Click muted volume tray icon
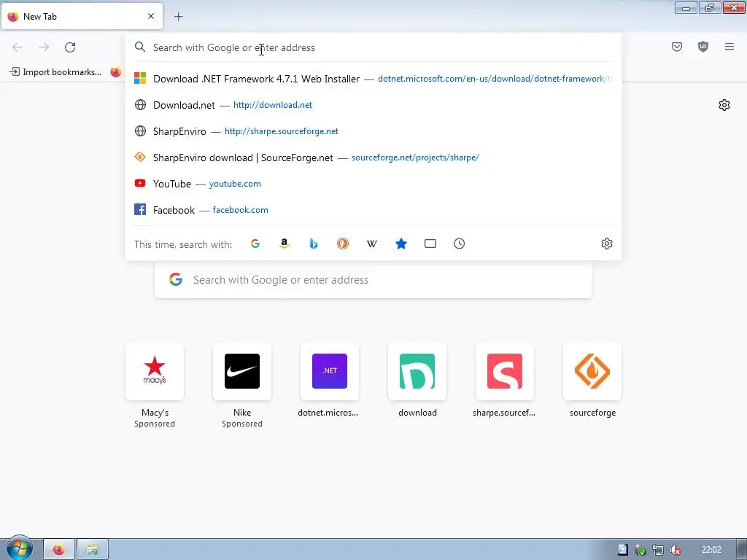This screenshot has height=560, width=747. pos(675,550)
